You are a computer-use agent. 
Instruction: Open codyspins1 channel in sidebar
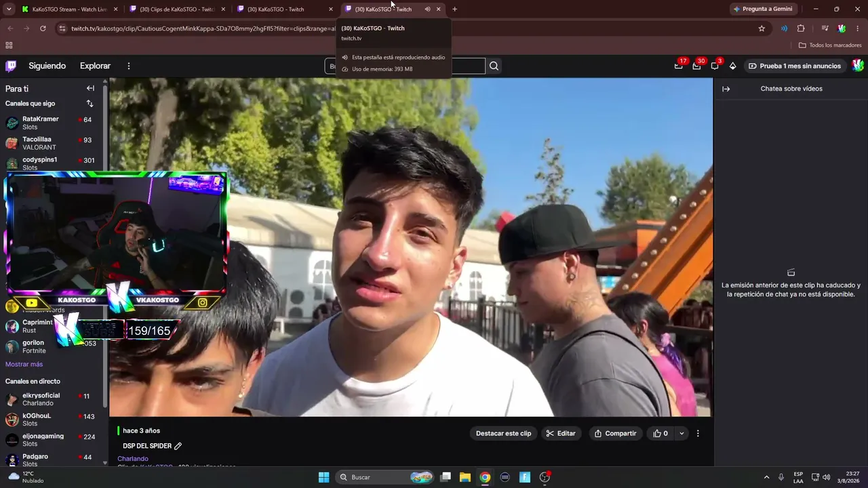52,163
